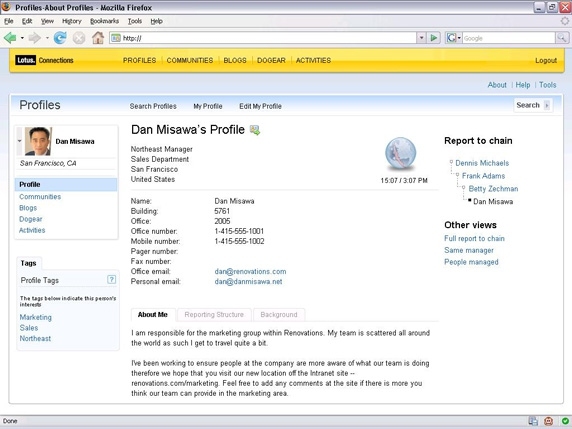Open the Bookmarks menu
Viewport: 572px width, 429px height.
pyautogui.click(x=104, y=21)
